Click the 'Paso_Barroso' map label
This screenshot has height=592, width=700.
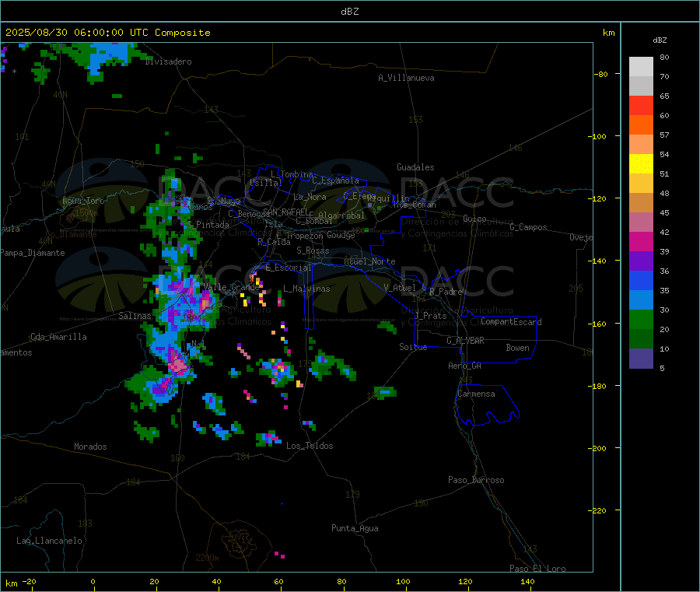[476, 480]
